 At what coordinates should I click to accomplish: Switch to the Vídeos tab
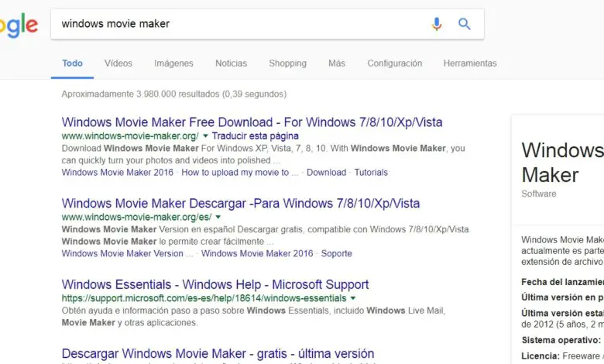tap(118, 64)
